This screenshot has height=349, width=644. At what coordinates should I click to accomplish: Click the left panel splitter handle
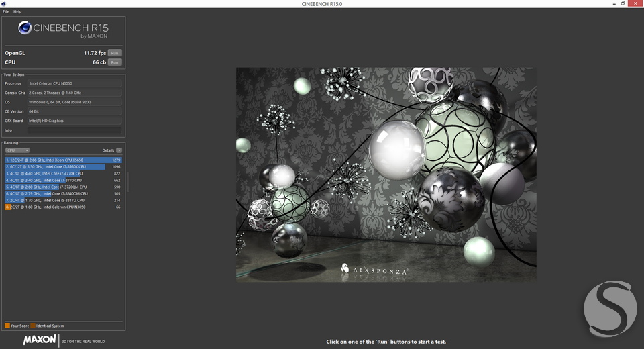point(128,182)
